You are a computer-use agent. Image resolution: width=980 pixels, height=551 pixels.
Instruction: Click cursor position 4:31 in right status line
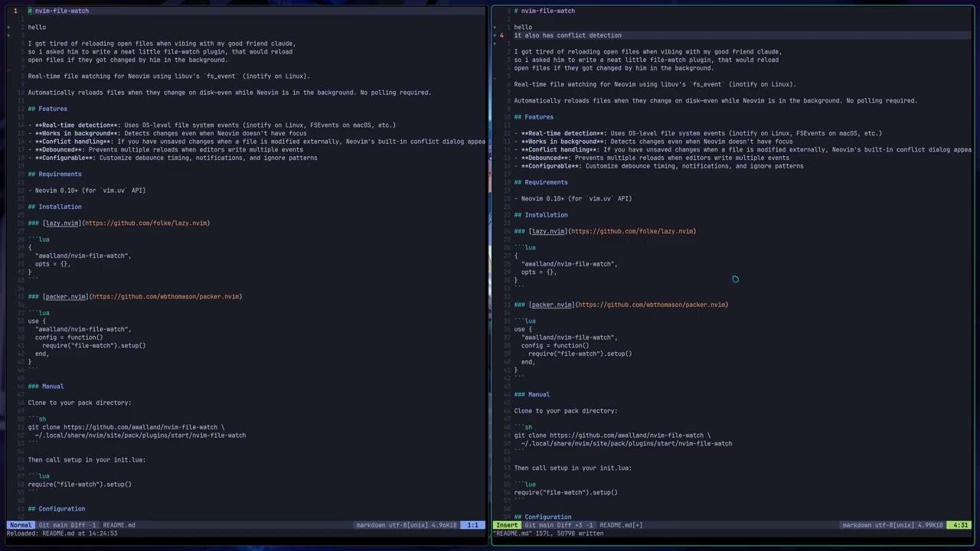click(x=960, y=525)
